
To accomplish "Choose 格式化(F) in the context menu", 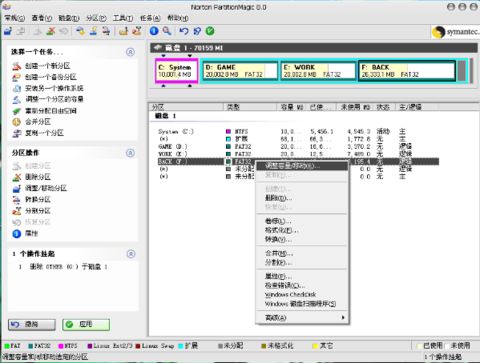I will click(x=302, y=230).
